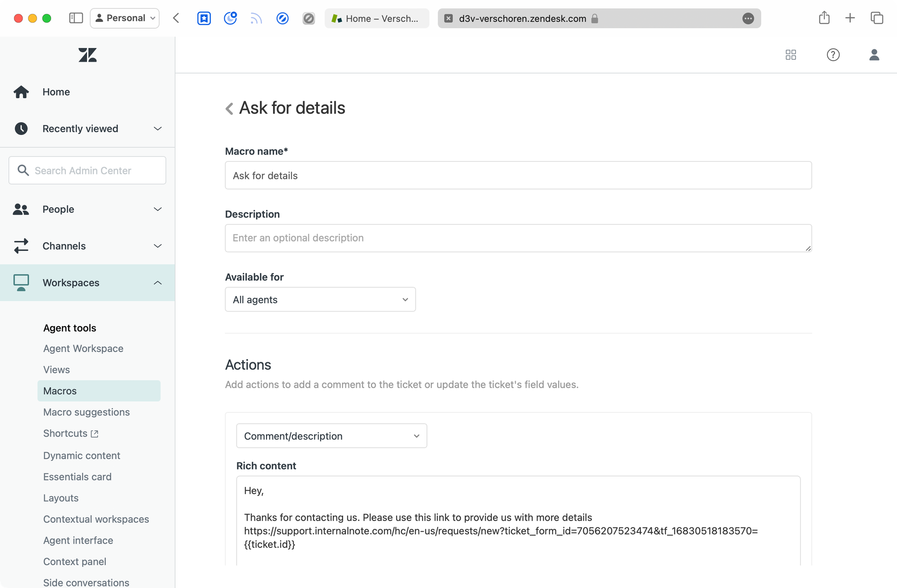
Task: Expand the Recently viewed section
Action: tap(157, 129)
